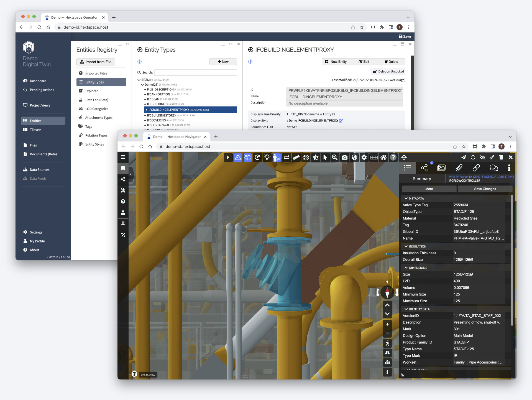Open the attachments paperclip tab icon
The width and height of the screenshot is (532, 400).
(x=459, y=168)
